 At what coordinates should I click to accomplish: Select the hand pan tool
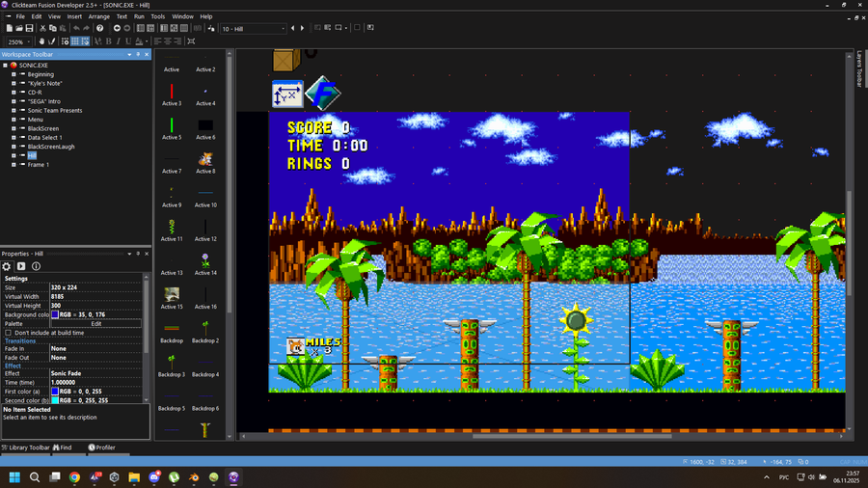click(x=41, y=41)
